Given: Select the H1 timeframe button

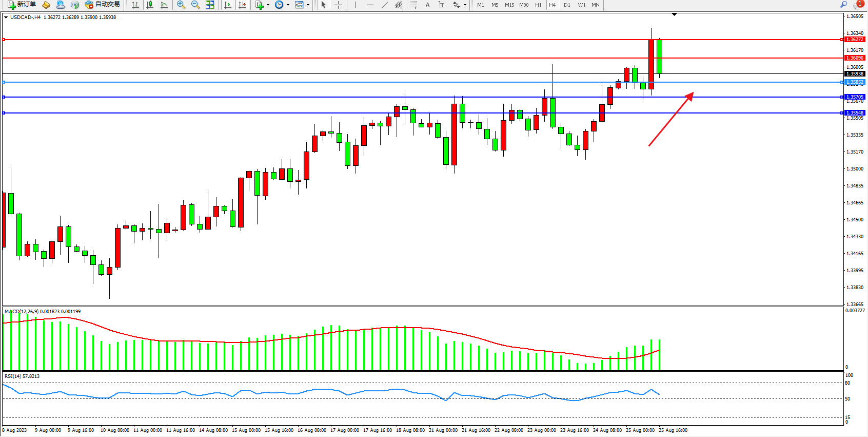Looking at the screenshot, I should 538,5.
